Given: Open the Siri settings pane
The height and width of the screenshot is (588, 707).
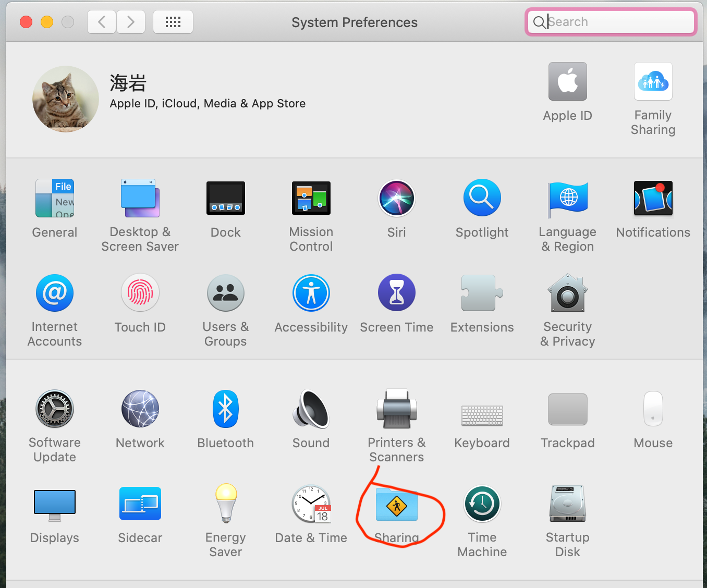Looking at the screenshot, I should click(x=396, y=198).
